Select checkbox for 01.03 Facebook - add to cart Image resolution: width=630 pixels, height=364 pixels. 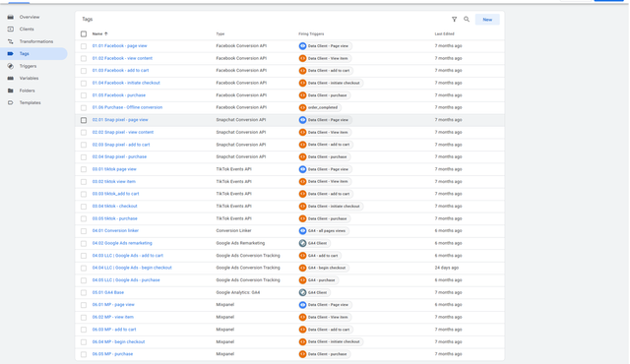pyautogui.click(x=84, y=71)
